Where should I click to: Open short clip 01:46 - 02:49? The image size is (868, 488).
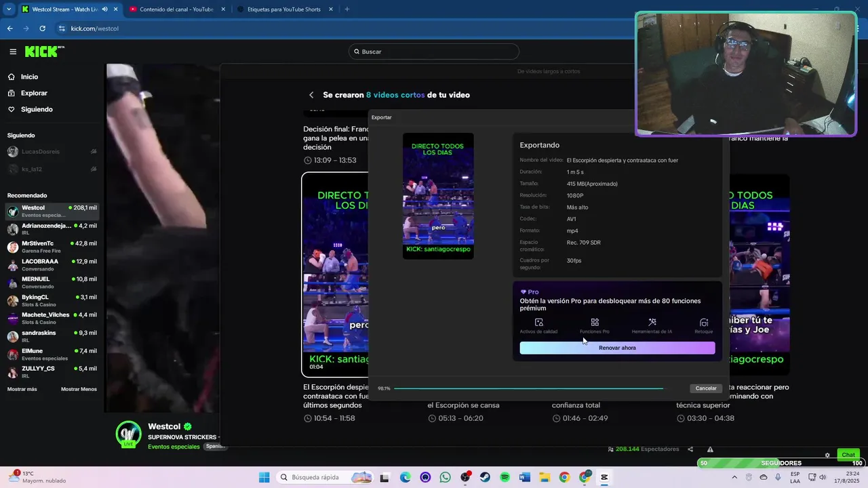[x=580, y=418]
